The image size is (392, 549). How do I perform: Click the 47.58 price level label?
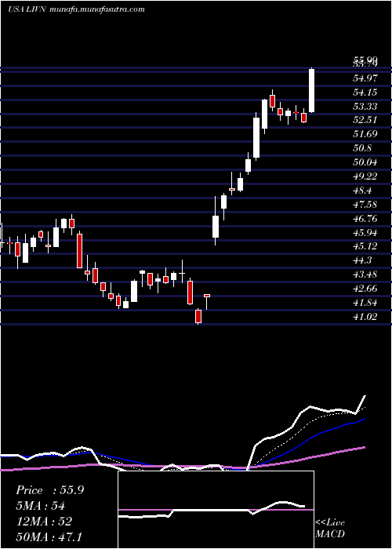(365, 205)
